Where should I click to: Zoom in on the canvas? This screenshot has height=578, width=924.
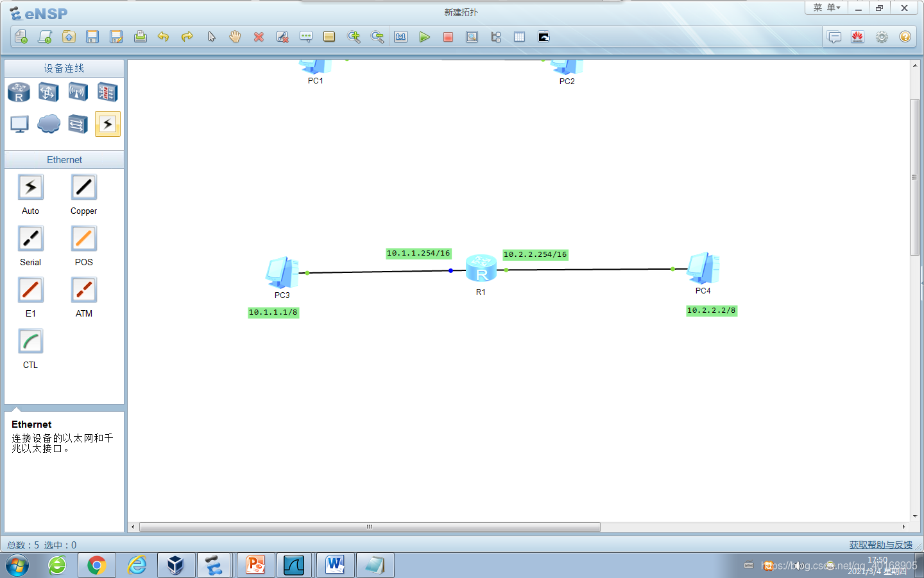[354, 37]
